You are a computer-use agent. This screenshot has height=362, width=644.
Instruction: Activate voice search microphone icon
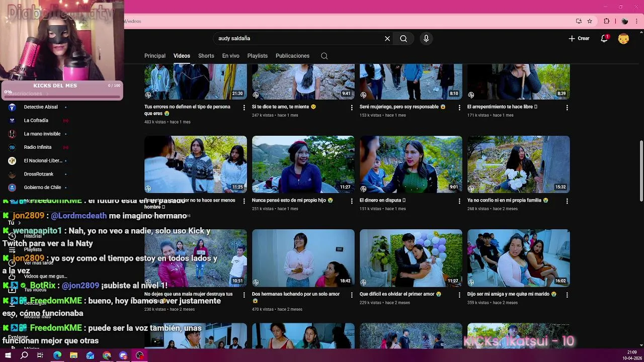tap(426, 38)
